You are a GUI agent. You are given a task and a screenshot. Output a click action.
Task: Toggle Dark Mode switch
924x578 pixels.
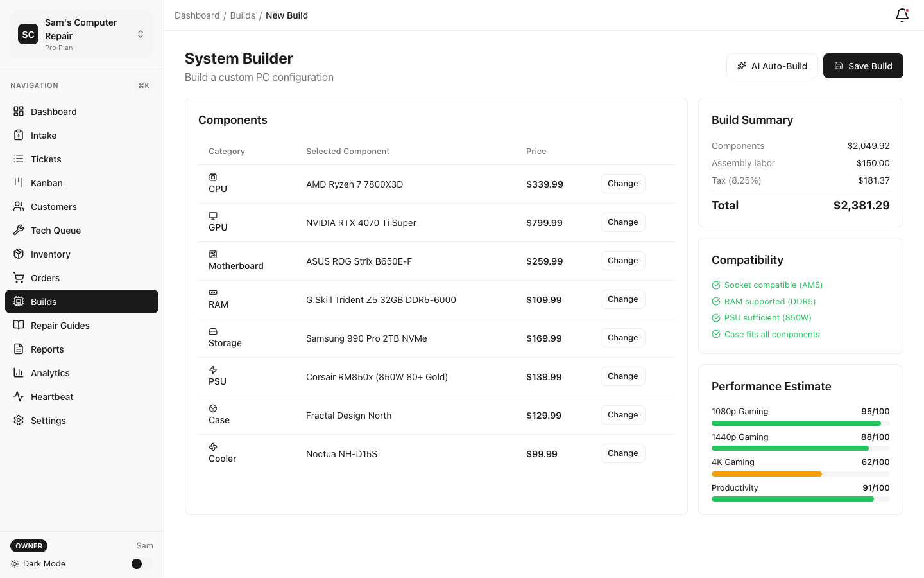137,563
